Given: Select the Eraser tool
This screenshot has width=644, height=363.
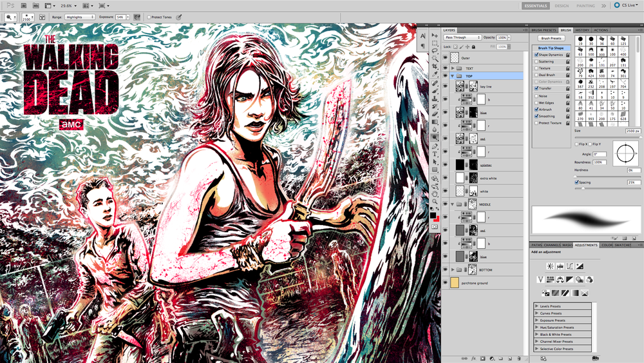Looking at the screenshot, I should [435, 114].
